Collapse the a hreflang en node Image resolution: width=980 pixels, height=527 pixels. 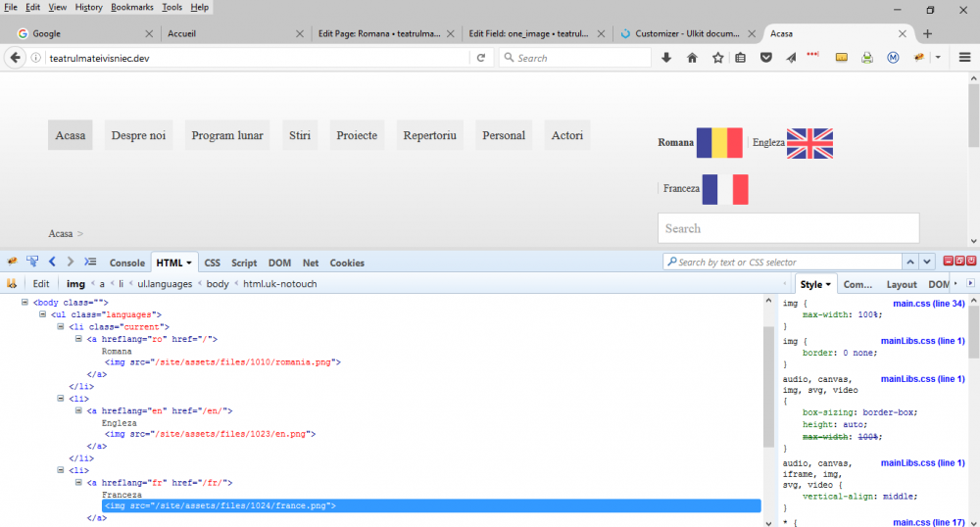(78, 410)
